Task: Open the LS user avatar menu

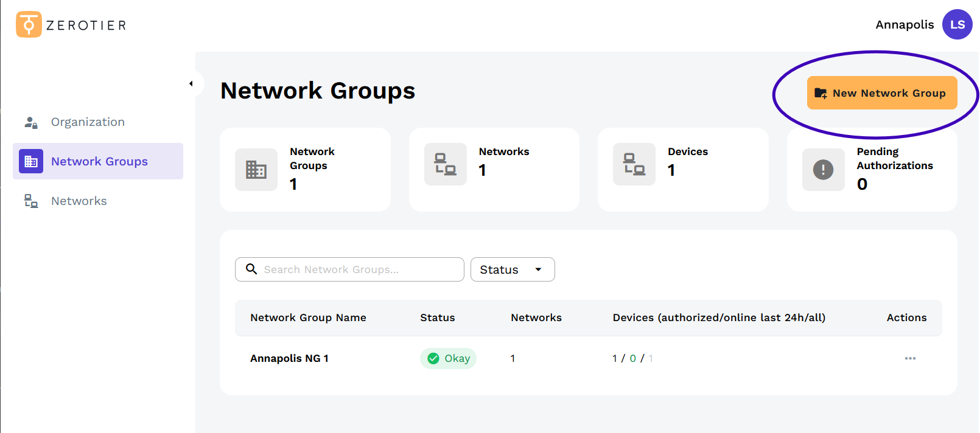Action: pyautogui.click(x=957, y=24)
